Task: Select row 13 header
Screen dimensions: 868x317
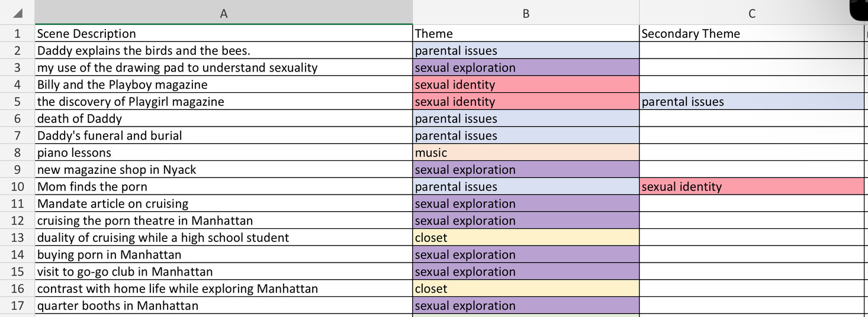Action: (17, 238)
